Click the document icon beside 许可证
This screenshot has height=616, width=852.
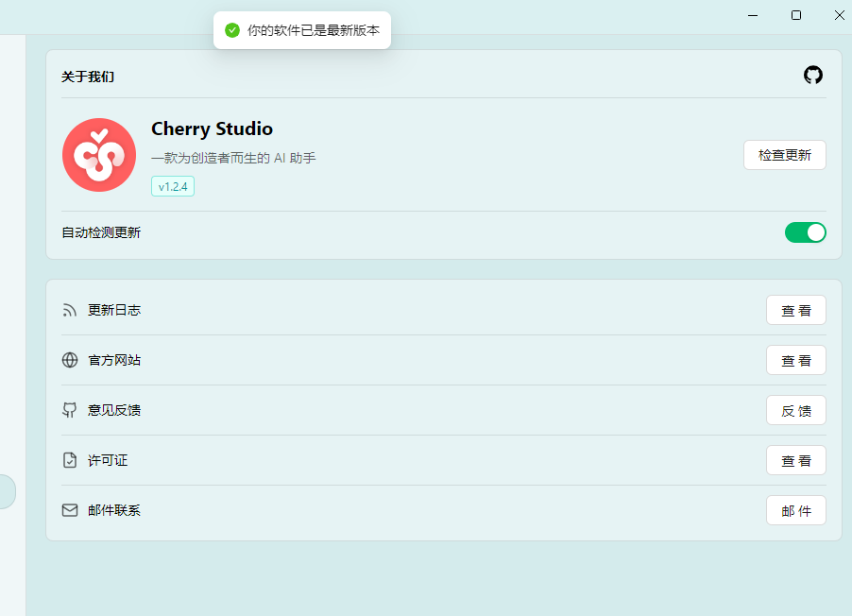tap(70, 460)
